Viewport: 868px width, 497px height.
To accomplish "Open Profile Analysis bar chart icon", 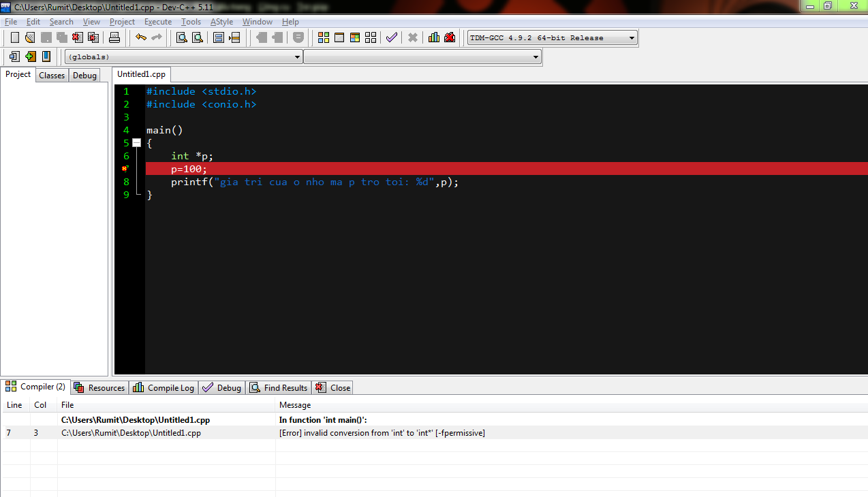I will point(434,37).
